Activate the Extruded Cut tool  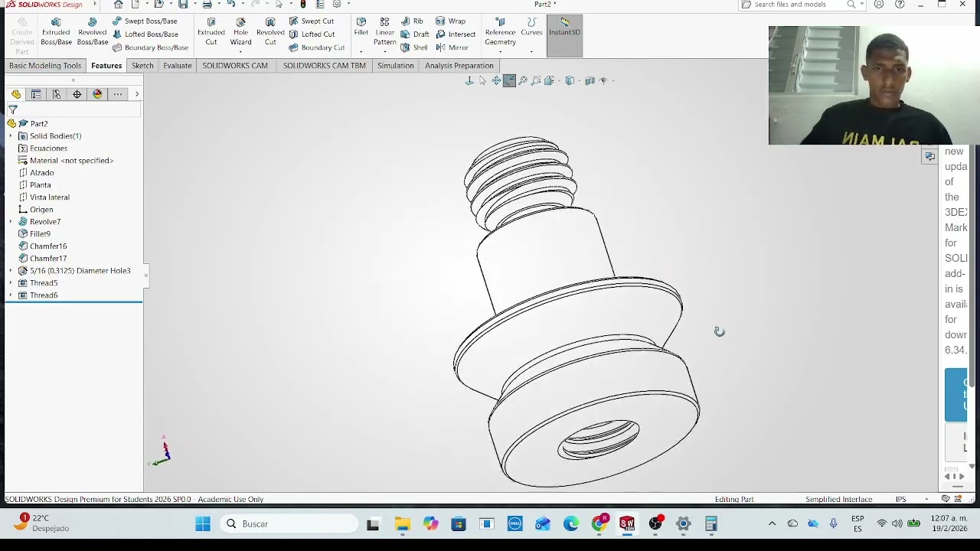(x=211, y=31)
